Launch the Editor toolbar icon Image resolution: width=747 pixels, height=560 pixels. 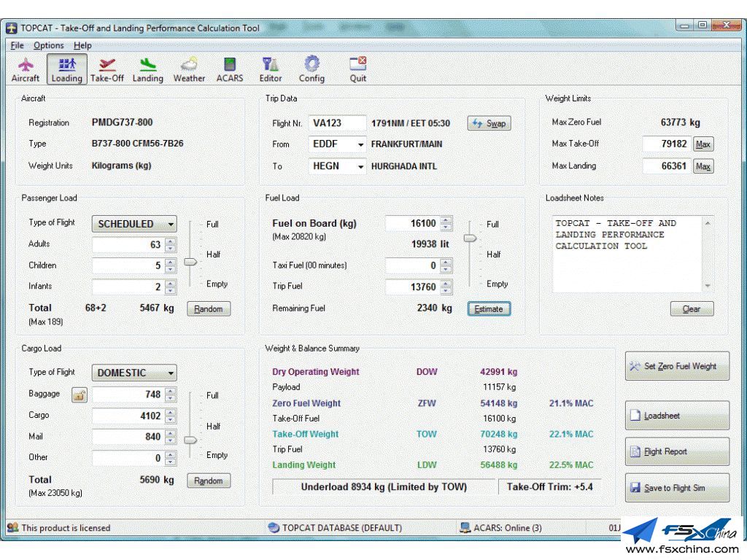[270, 69]
